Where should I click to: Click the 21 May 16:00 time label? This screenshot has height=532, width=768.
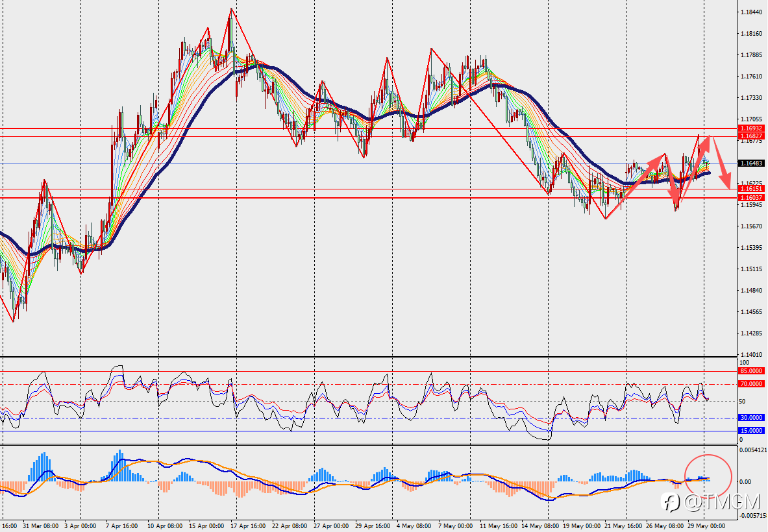pos(623,526)
